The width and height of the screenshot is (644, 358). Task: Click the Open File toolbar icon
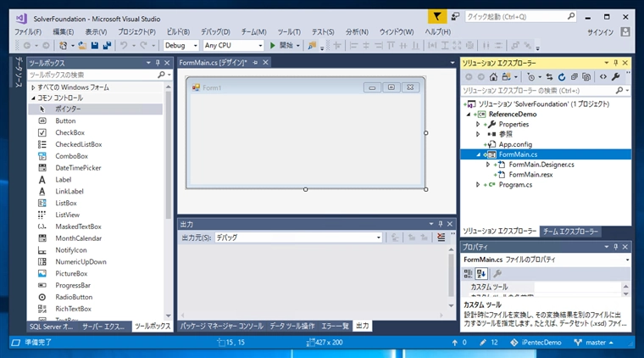(82, 46)
